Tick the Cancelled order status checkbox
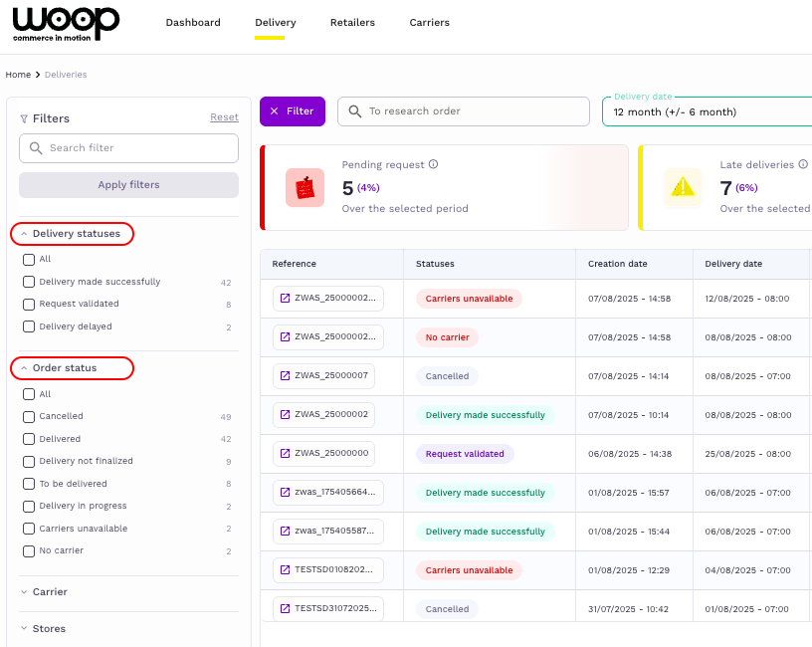Viewport: 812px width, 647px height. (x=29, y=416)
